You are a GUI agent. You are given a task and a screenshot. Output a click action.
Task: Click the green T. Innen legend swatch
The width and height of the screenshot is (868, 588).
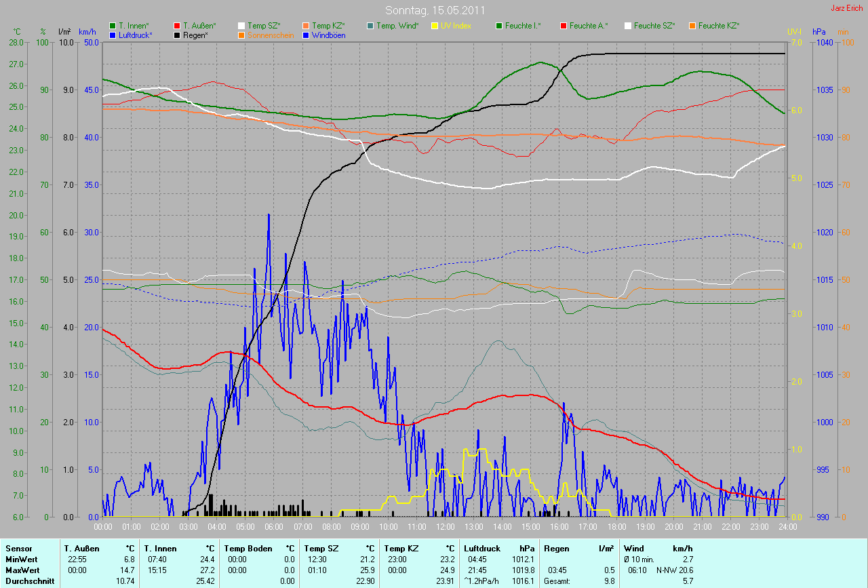[113, 26]
